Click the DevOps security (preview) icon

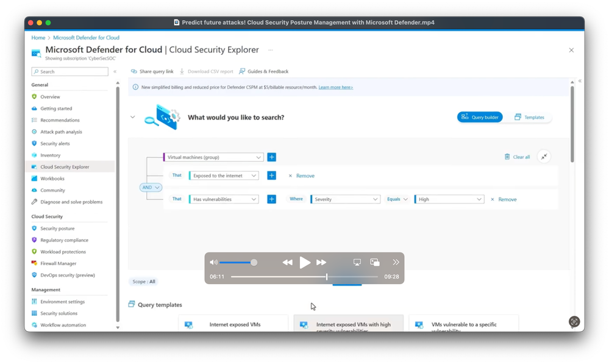click(34, 275)
